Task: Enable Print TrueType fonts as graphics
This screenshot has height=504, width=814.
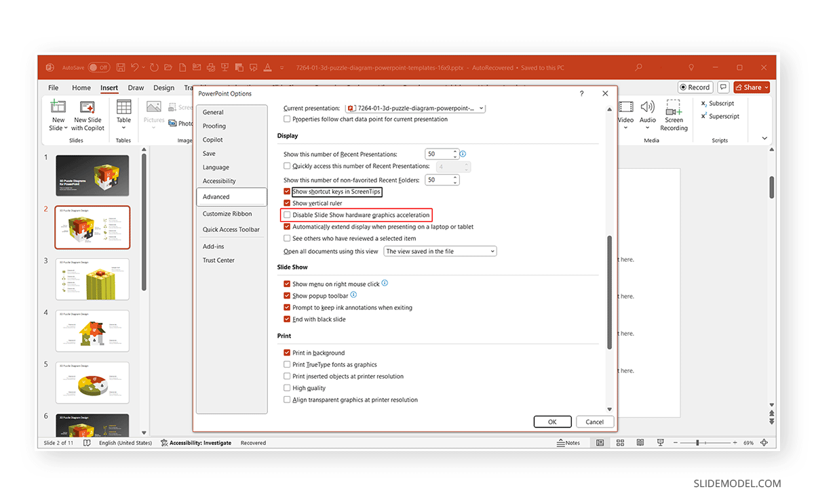Action: pyautogui.click(x=287, y=364)
